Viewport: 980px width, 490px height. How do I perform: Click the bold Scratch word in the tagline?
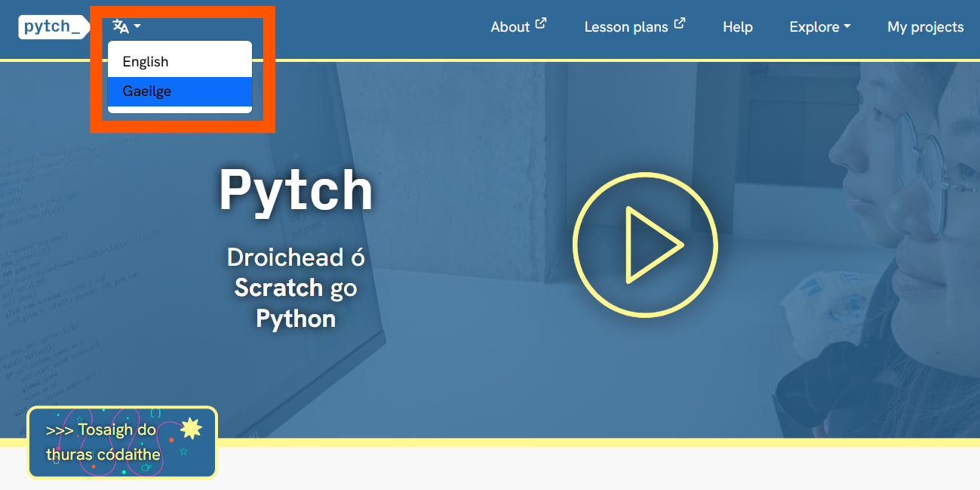tap(278, 288)
